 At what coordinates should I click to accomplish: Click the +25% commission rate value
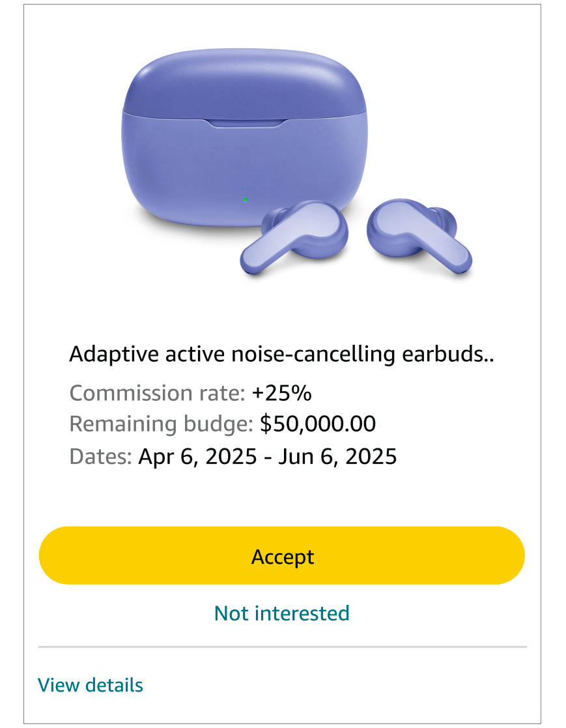281,393
